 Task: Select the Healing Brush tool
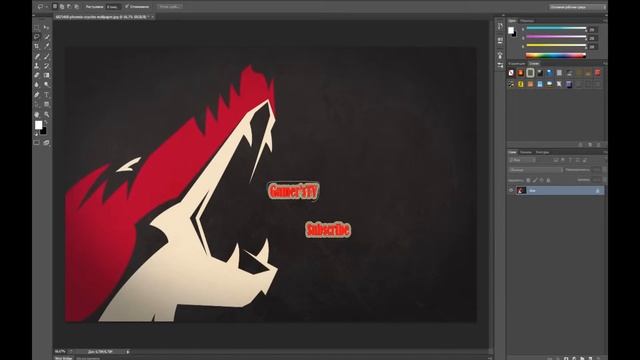coord(37,56)
